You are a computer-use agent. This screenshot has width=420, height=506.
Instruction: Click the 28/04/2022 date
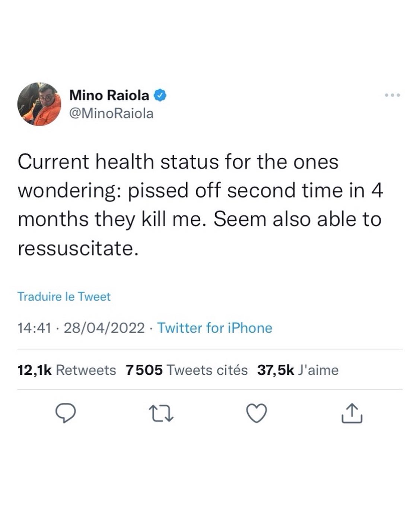pos(104,328)
